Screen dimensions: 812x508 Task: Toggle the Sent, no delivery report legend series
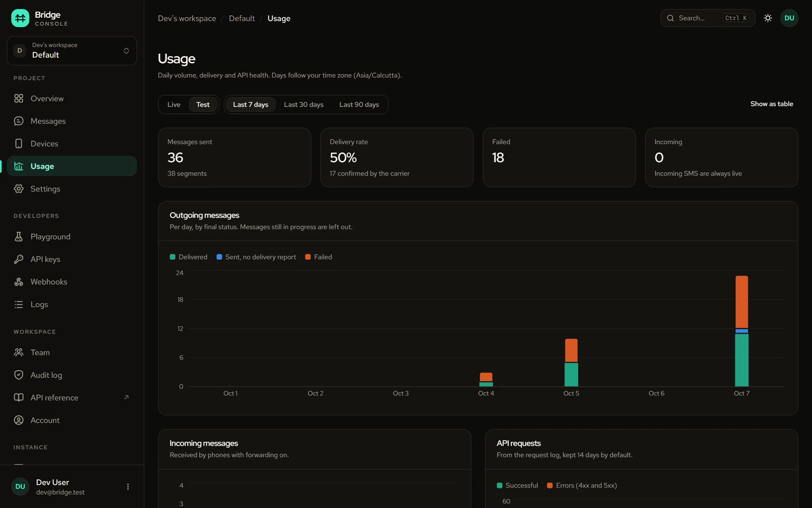pyautogui.click(x=256, y=257)
